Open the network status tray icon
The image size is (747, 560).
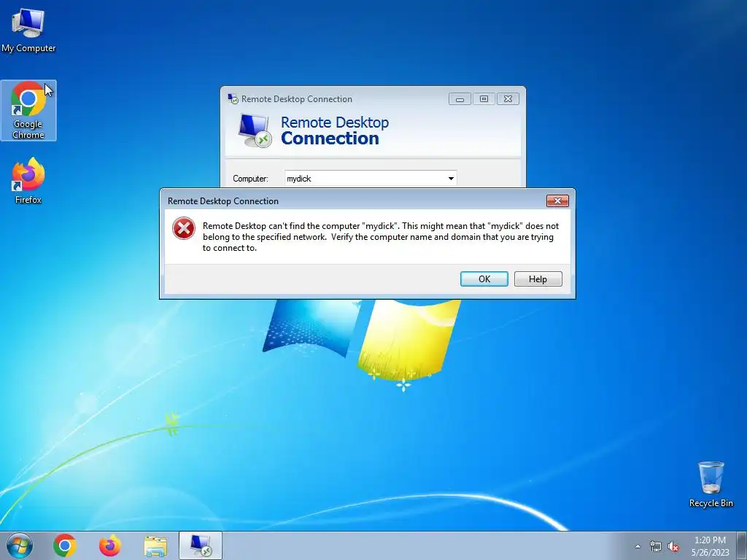click(656, 547)
